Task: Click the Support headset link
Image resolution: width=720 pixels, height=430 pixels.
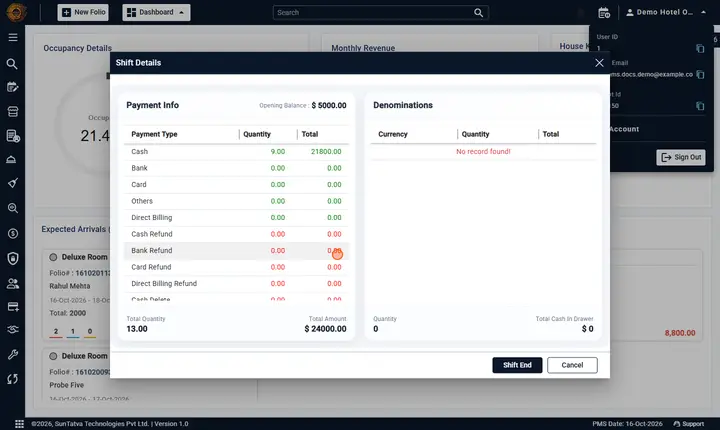Action: click(x=688, y=424)
